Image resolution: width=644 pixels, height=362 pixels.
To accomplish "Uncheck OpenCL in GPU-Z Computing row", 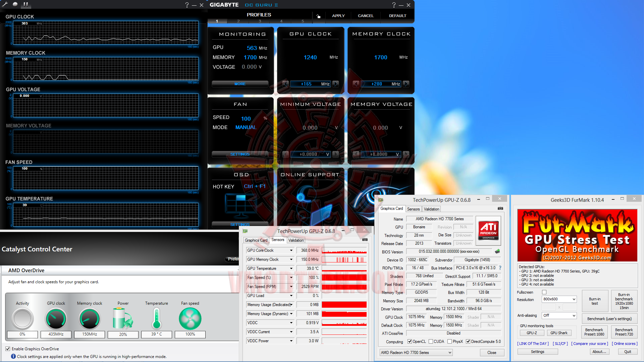I will tap(410, 341).
